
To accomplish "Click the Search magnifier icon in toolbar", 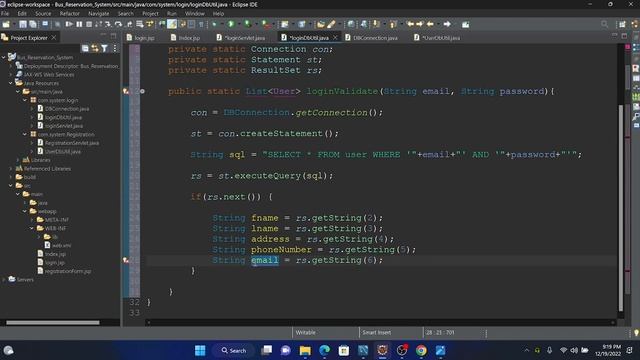I will (604, 24).
